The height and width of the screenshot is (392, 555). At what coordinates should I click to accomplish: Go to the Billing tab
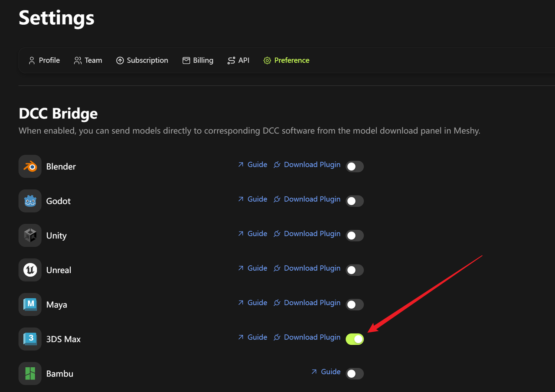pos(198,60)
